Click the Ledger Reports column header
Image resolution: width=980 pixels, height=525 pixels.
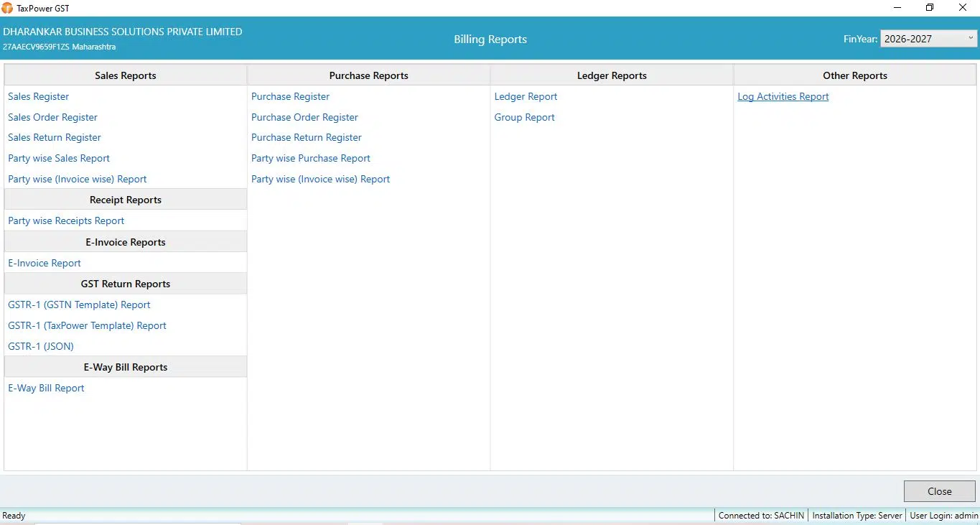tap(612, 75)
